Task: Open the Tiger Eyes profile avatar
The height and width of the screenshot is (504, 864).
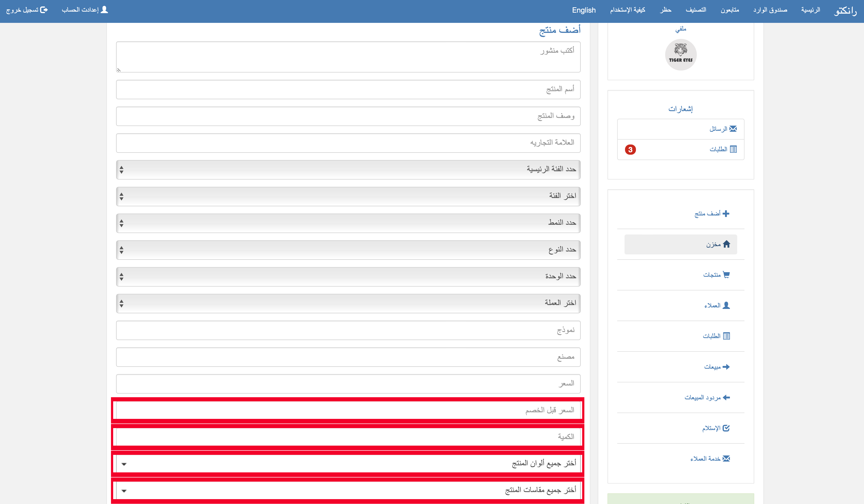Action: (680, 54)
